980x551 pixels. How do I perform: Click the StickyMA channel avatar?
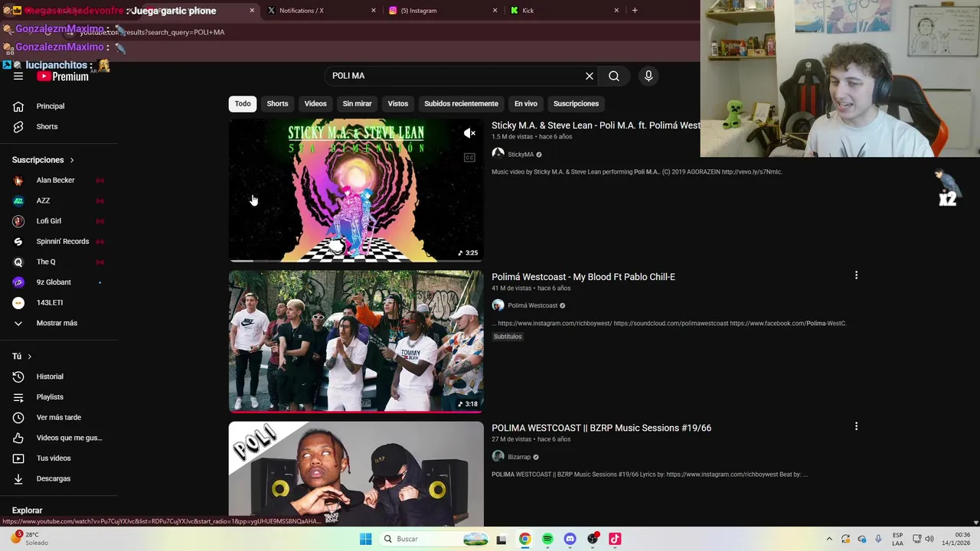tap(498, 154)
